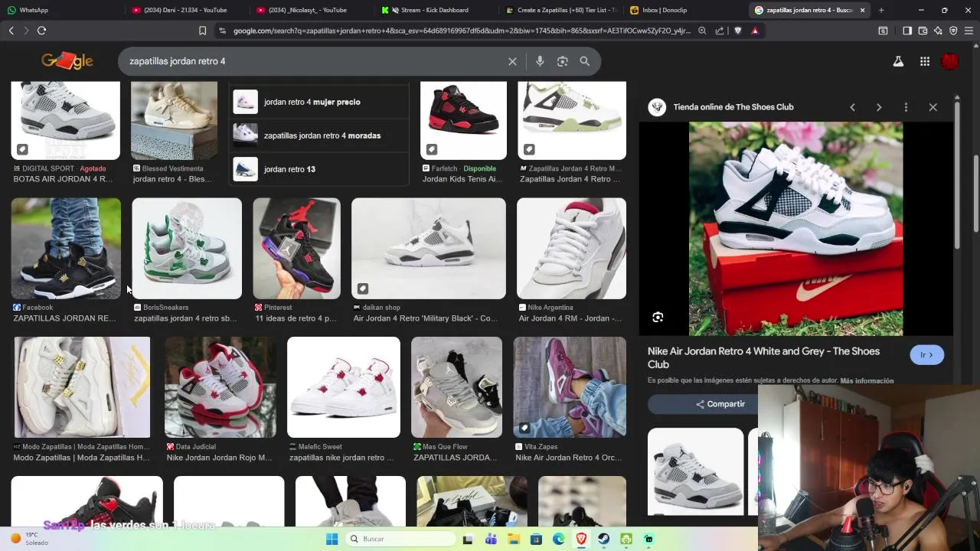Open the Google account avatar
Image resolution: width=980 pixels, height=551 pixels.
point(950,61)
